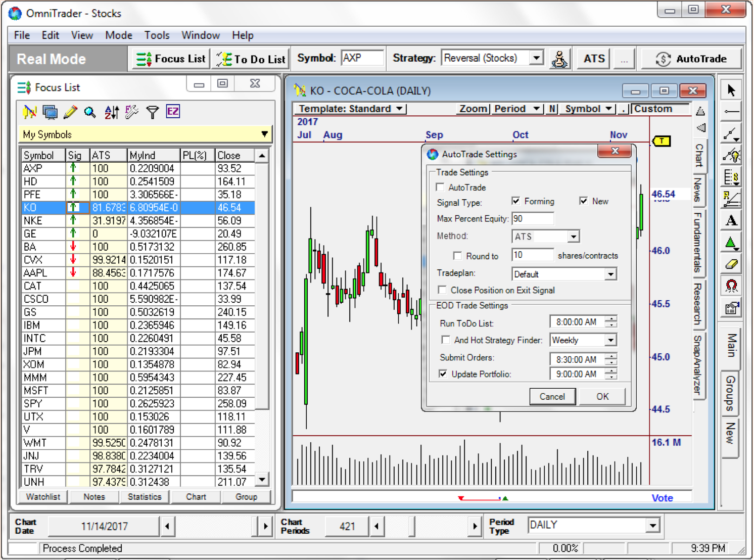Open the Method ATS dropdown

coord(573,236)
